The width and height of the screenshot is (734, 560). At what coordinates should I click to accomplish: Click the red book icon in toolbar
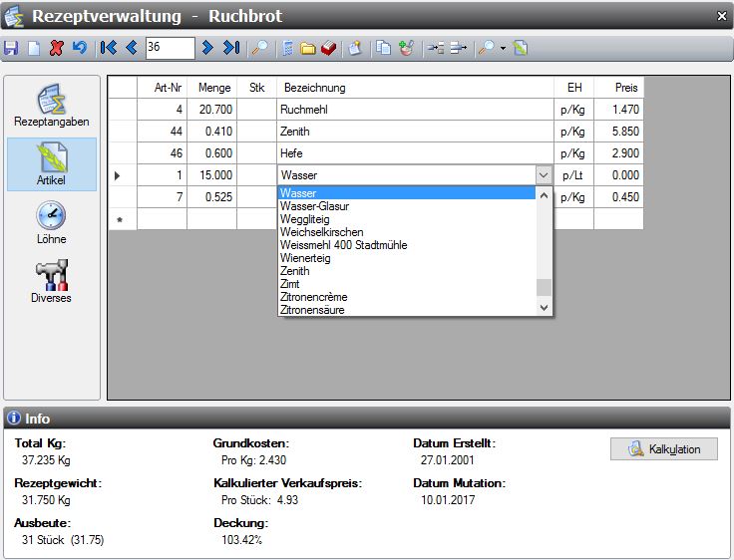tap(328, 47)
